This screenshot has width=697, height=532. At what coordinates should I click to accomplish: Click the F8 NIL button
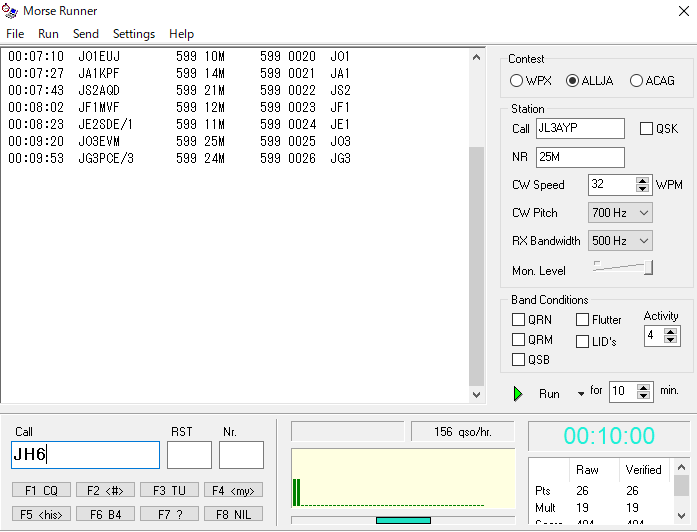[x=233, y=514]
